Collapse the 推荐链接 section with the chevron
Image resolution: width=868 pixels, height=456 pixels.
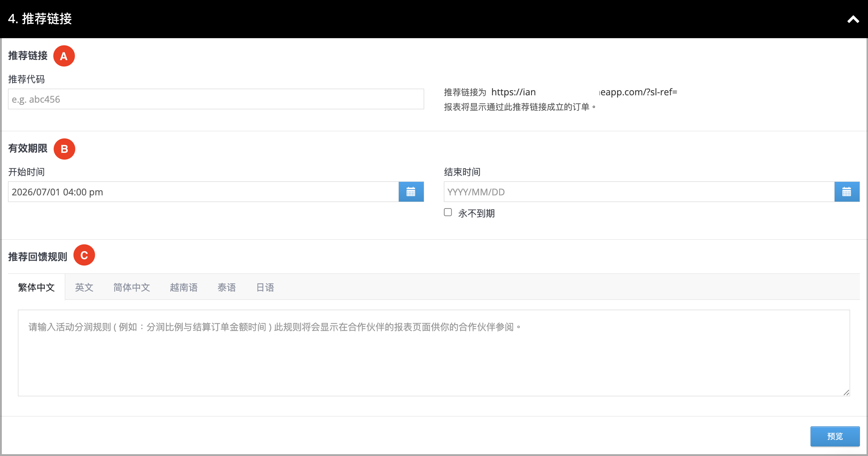(x=853, y=19)
